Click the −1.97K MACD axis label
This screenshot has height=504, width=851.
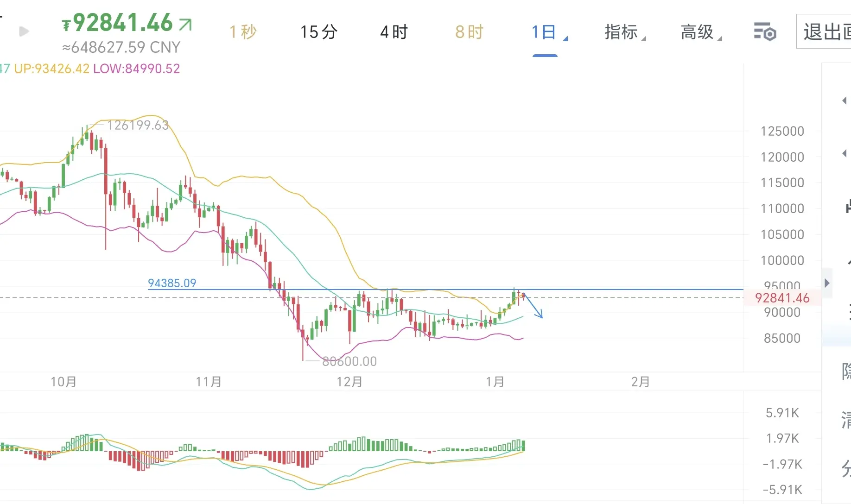[x=782, y=464]
